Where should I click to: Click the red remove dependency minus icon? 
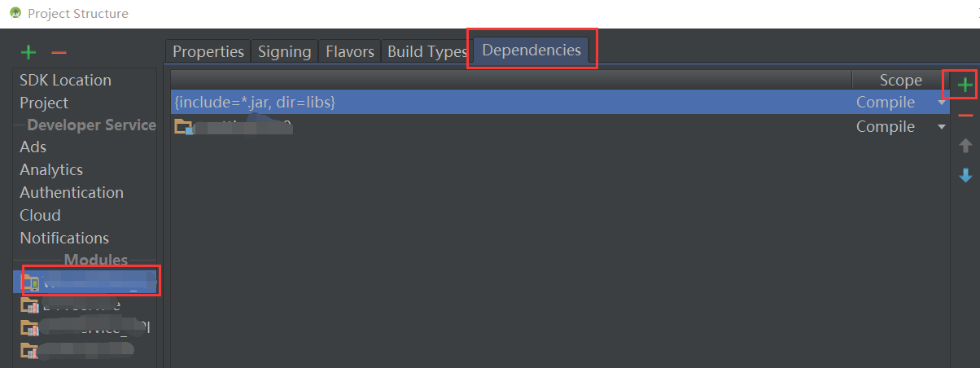coord(965,116)
